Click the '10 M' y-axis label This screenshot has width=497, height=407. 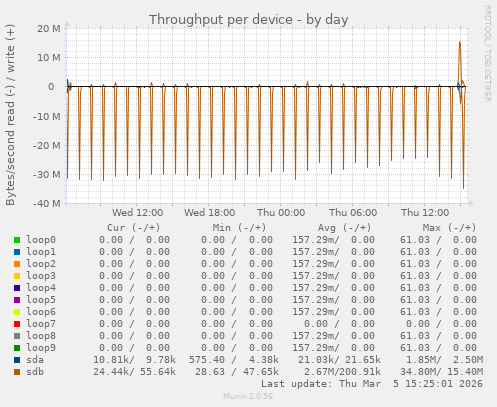click(x=49, y=58)
